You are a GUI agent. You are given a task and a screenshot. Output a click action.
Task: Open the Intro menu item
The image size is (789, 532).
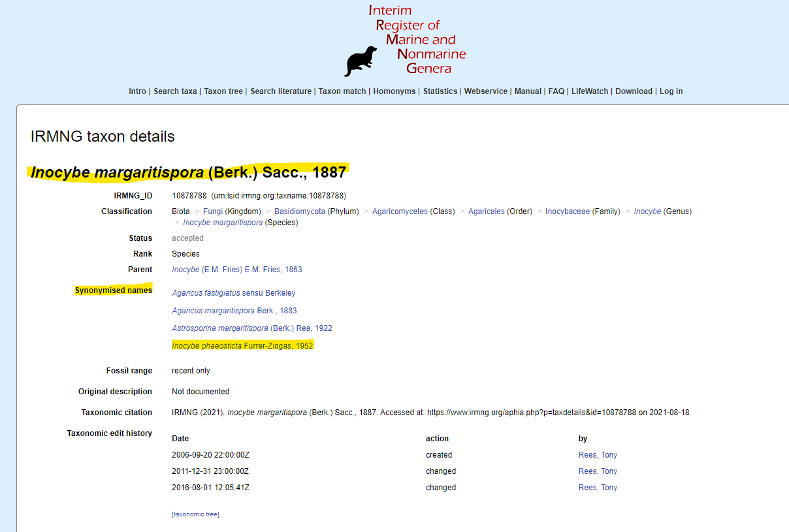[137, 91]
